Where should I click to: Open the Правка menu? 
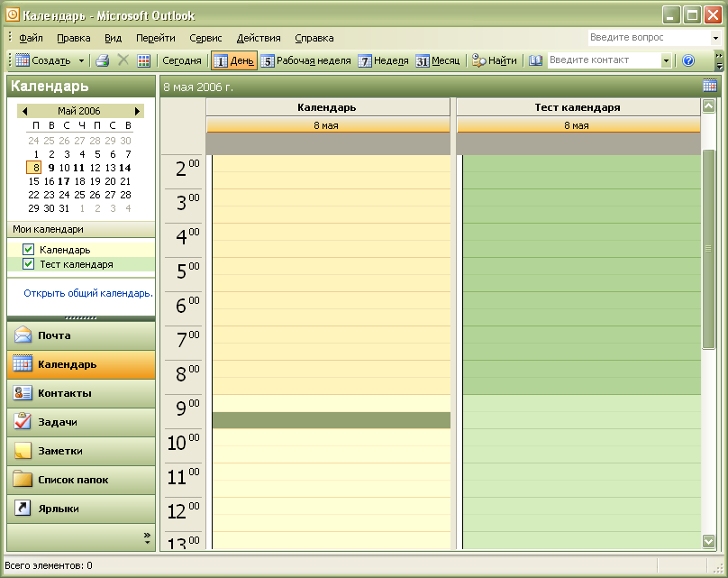coord(73,38)
